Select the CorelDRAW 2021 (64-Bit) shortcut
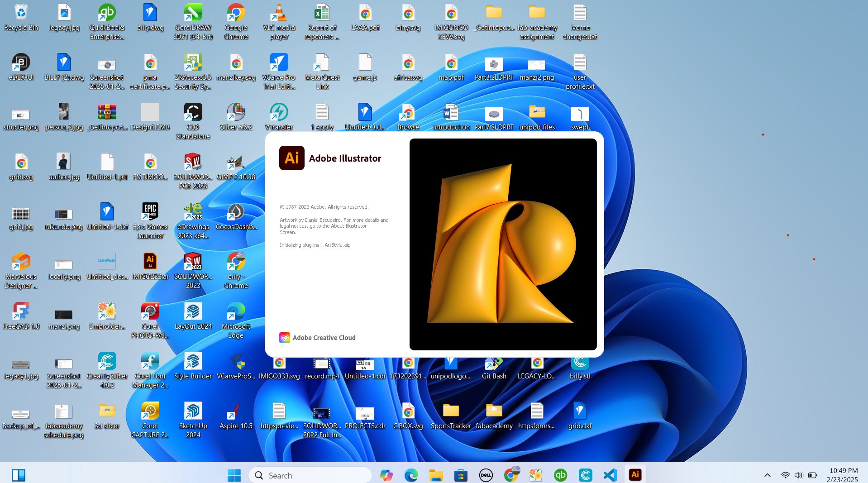868x483 pixels. 193,22
